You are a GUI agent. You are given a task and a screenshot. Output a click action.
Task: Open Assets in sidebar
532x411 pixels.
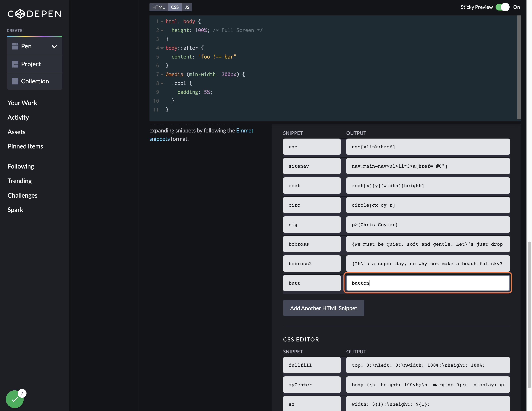[x=16, y=132]
